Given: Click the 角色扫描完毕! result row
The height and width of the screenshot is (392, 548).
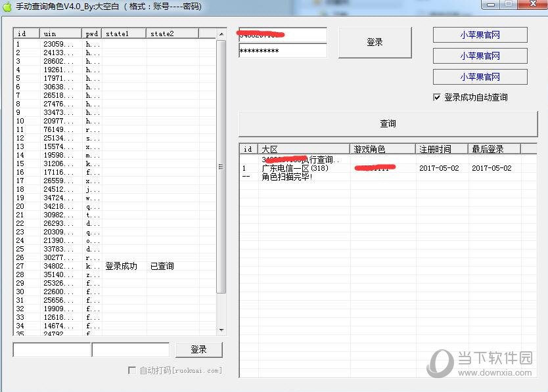Looking at the screenshot, I should coord(388,177).
